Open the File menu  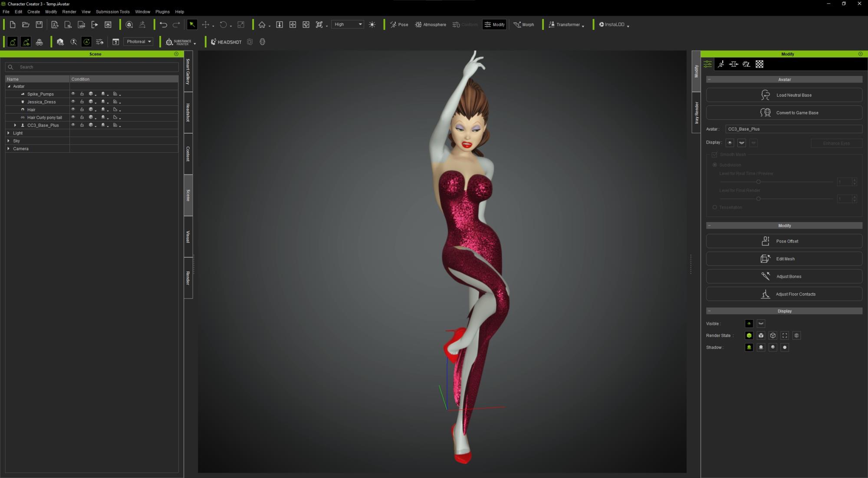click(6, 12)
